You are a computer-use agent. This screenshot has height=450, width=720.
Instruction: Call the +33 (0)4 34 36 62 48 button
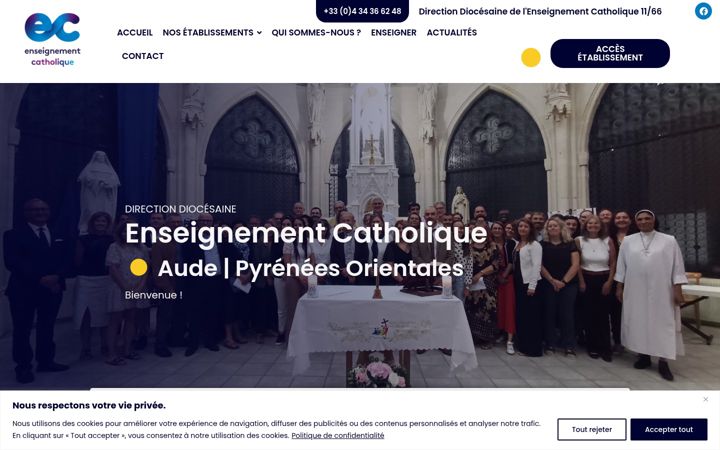[362, 11]
